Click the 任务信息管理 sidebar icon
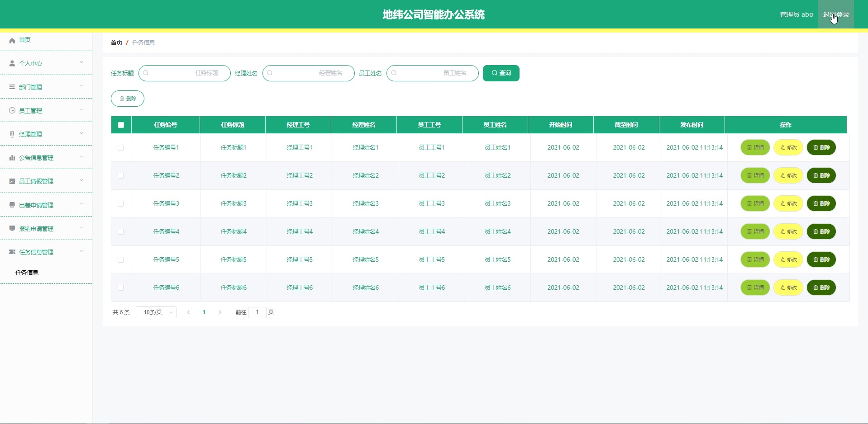 12,252
